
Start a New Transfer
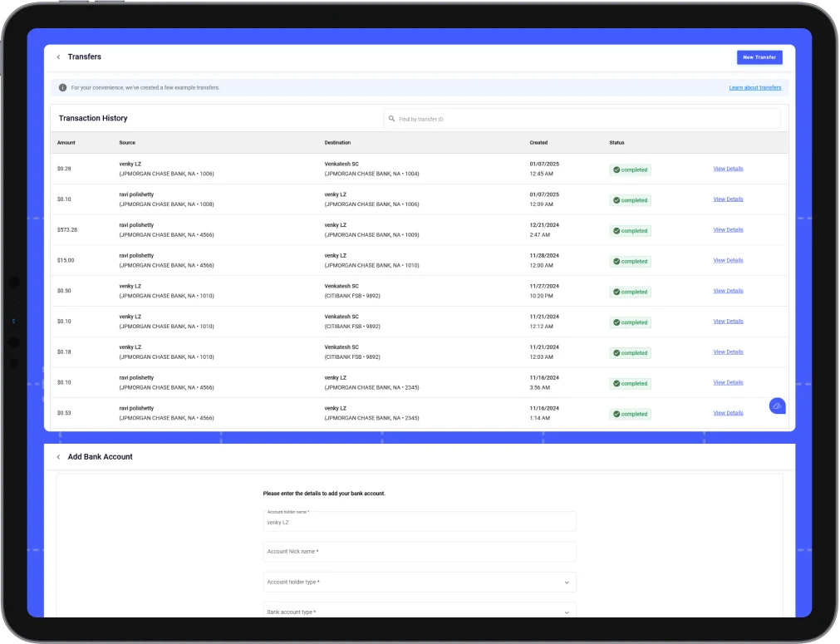759,57
